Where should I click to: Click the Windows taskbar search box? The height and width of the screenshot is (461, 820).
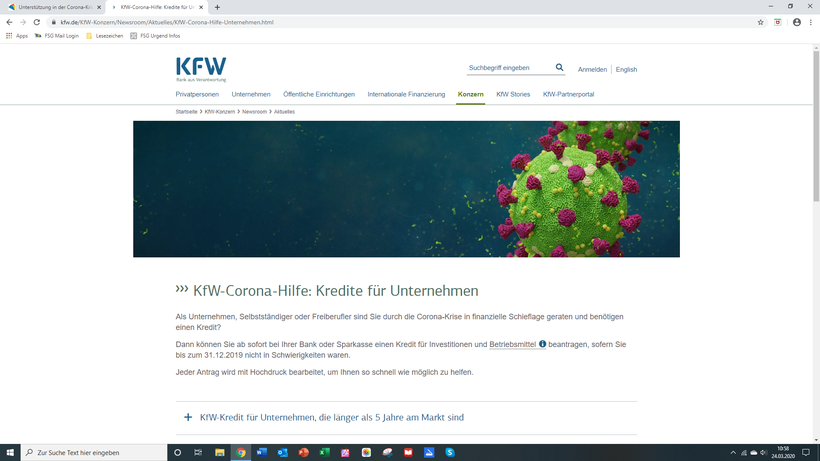tap(94, 453)
